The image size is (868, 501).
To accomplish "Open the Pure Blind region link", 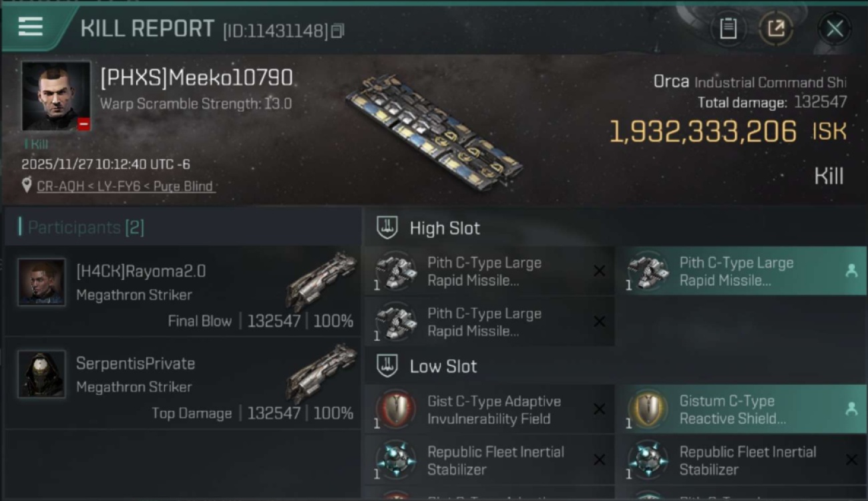I will point(184,186).
